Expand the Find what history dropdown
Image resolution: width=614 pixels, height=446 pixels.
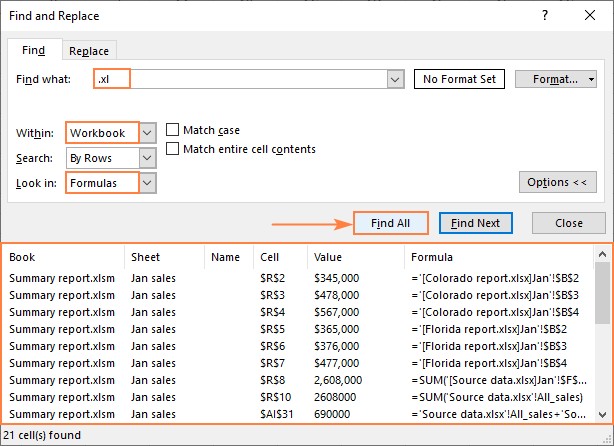point(395,79)
